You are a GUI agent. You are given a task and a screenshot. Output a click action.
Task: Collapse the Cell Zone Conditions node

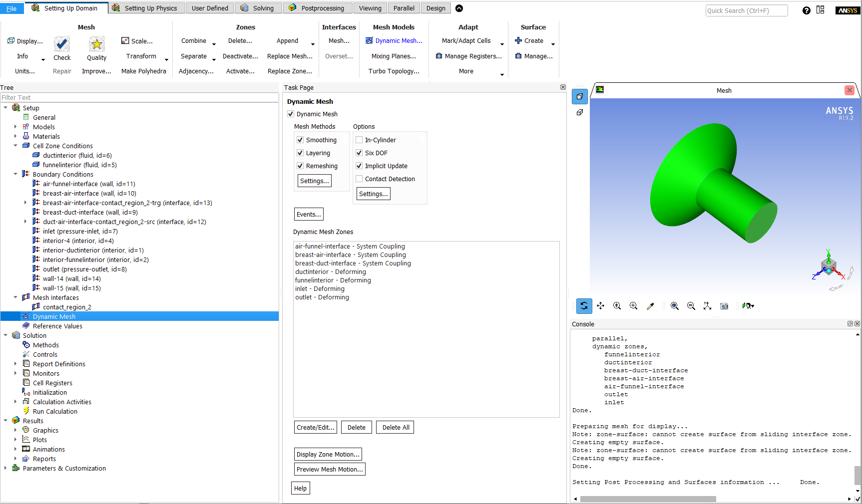coord(15,146)
